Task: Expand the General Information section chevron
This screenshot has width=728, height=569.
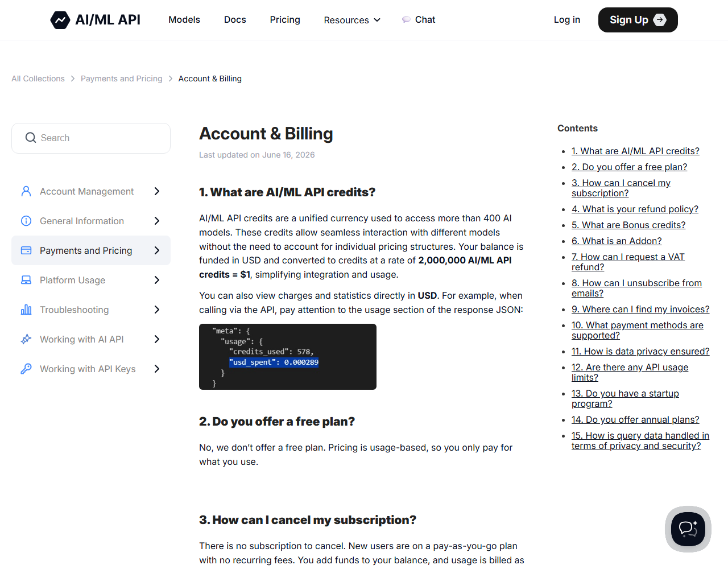Action: coord(157,221)
